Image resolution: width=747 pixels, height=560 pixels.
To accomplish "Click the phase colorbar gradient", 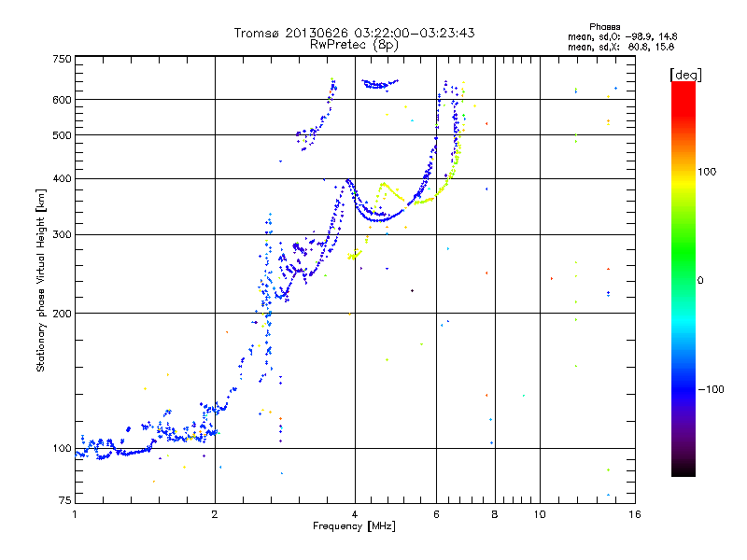I will pos(684,278).
